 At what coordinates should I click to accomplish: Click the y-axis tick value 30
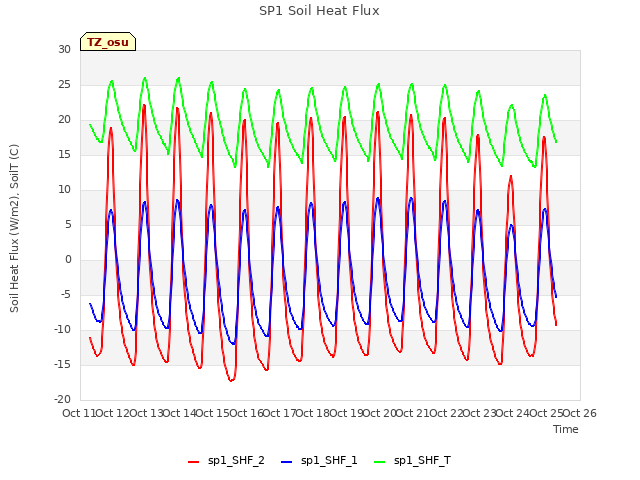tap(64, 50)
